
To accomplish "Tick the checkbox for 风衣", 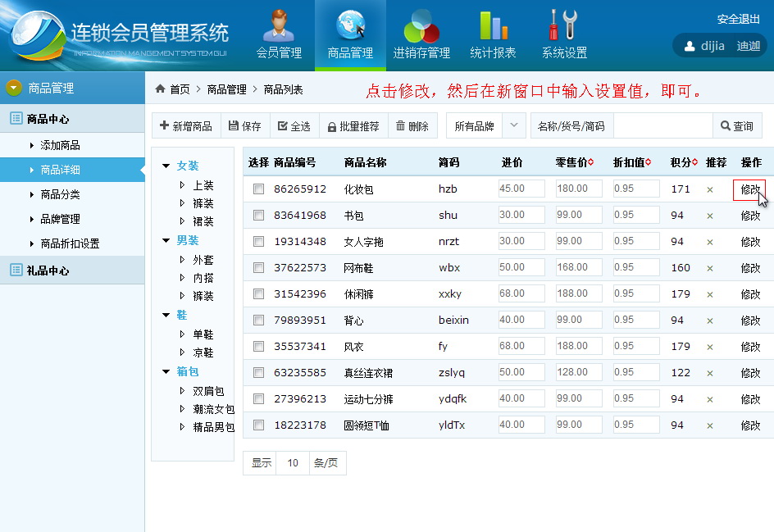I will click(x=258, y=347).
